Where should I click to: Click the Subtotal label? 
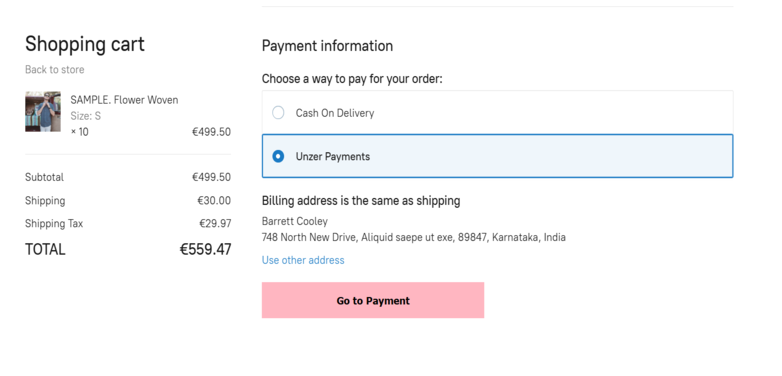44,177
